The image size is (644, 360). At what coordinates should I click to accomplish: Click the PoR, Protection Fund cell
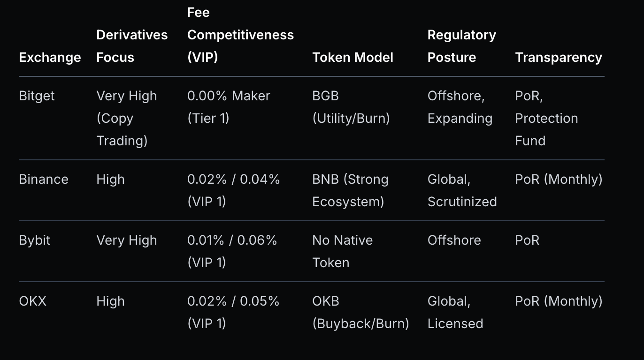click(546, 118)
